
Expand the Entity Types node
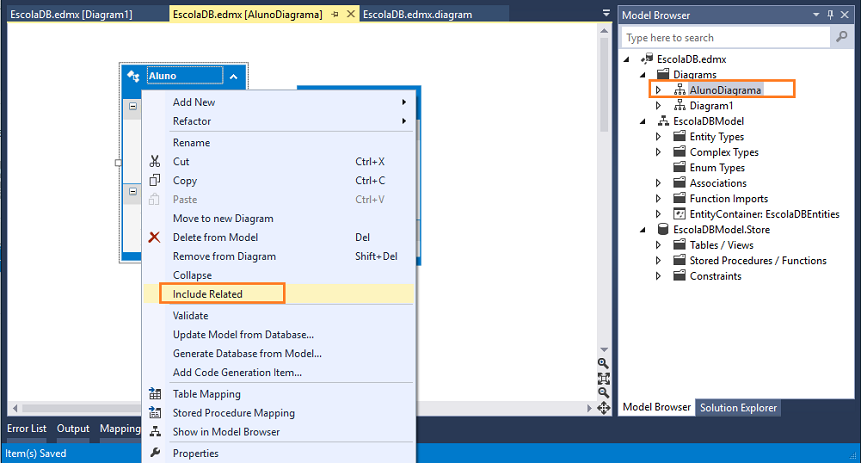(x=658, y=136)
